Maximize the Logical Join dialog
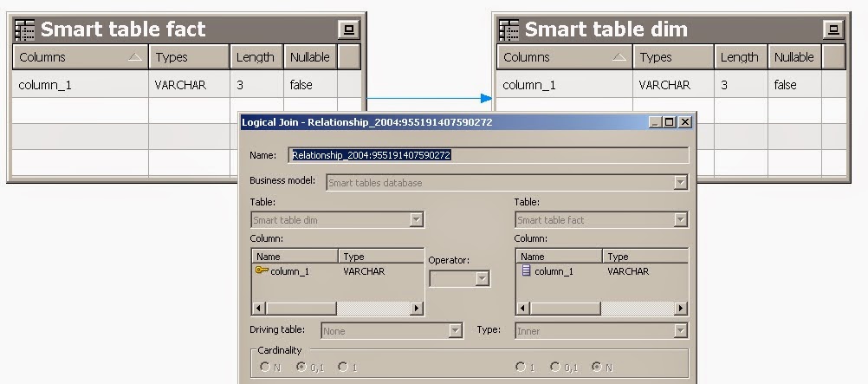Image resolution: width=868 pixels, height=384 pixels. [670, 122]
